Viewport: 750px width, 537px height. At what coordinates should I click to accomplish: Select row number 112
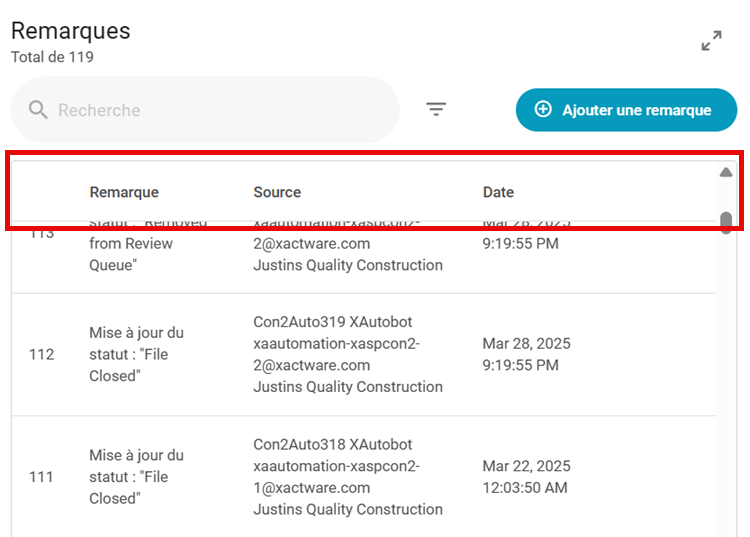tap(42, 355)
